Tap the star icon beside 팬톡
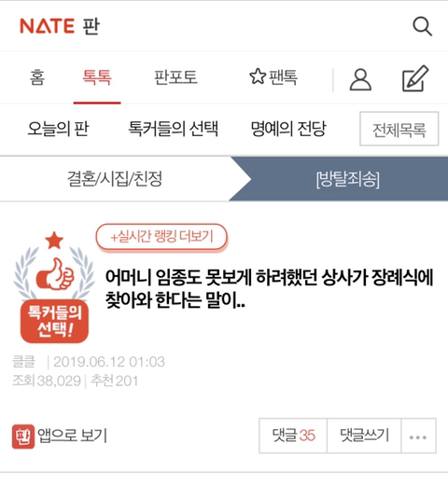Screen dimensions: 448x485 pos(258,76)
